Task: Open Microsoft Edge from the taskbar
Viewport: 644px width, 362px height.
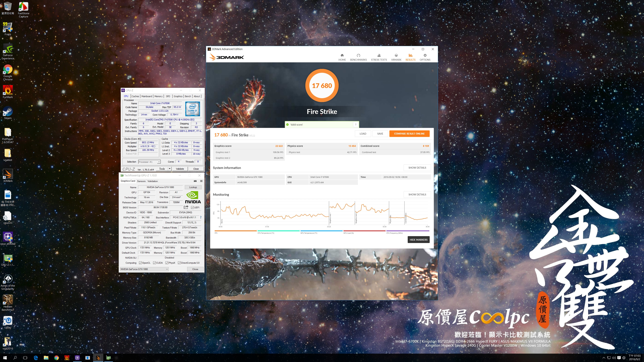Action: (36, 358)
